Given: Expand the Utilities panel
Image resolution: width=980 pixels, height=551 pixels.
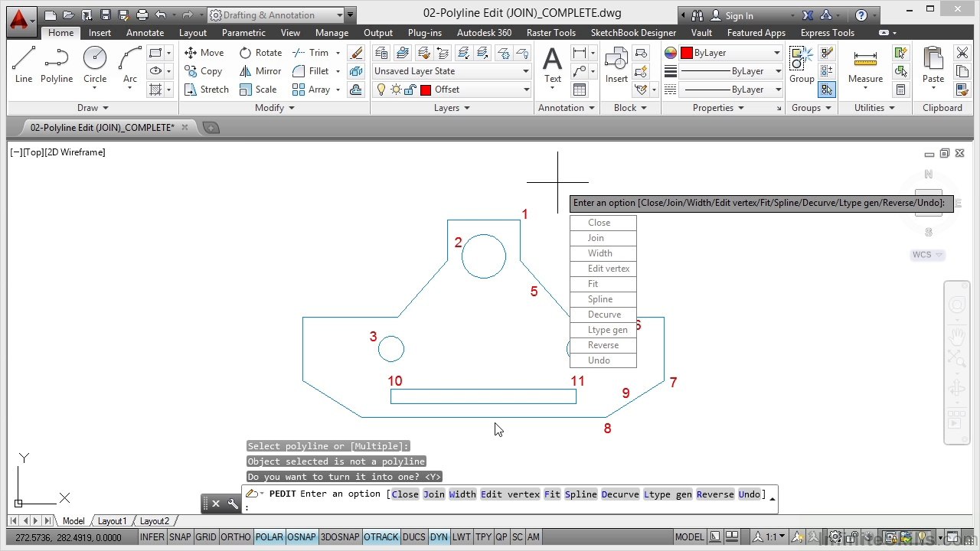Looking at the screenshot, I should (874, 108).
